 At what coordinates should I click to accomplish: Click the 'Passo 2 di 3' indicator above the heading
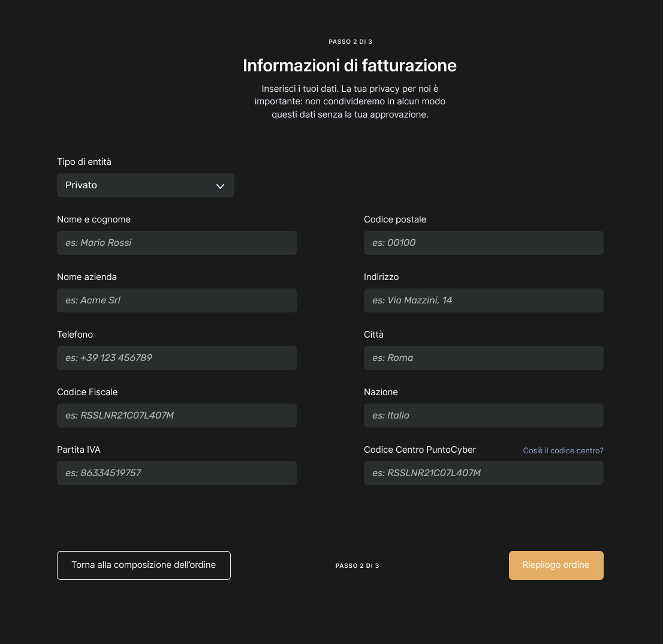(x=351, y=42)
